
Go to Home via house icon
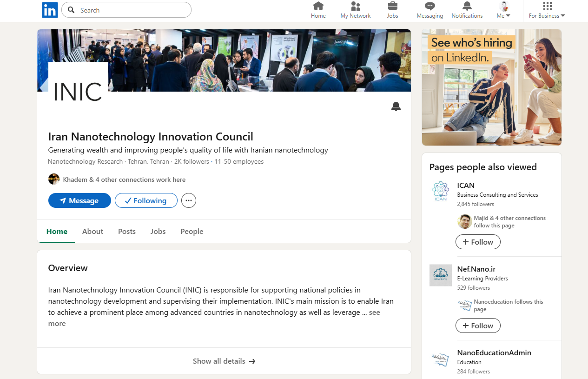pyautogui.click(x=318, y=7)
